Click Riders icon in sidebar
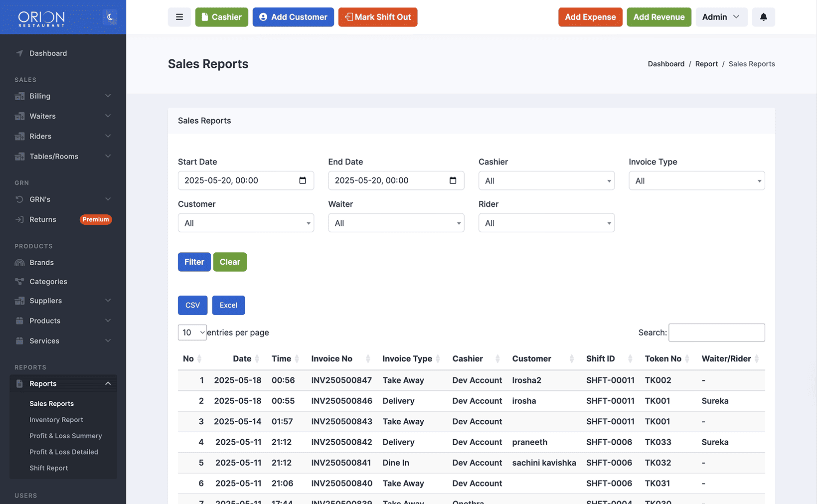Screen dimensions: 817x504 pos(19,136)
